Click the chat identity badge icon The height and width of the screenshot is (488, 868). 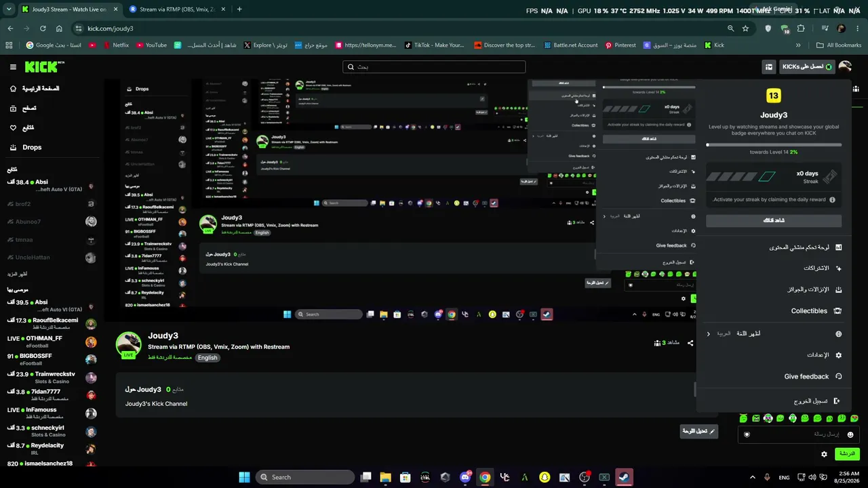[x=747, y=434]
